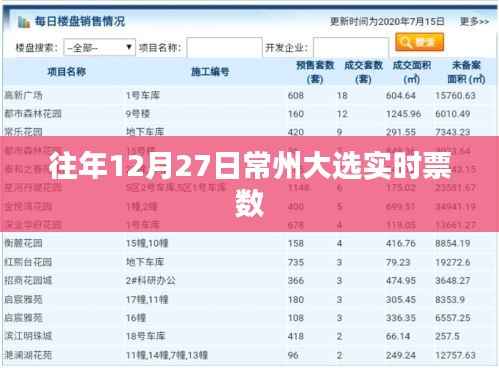Click 地下车库 in the 红熙台花园 row
499x368 pixels.
[145, 262]
